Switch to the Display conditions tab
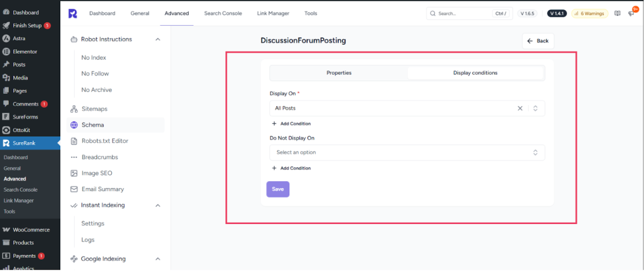644x273 pixels. [475, 73]
